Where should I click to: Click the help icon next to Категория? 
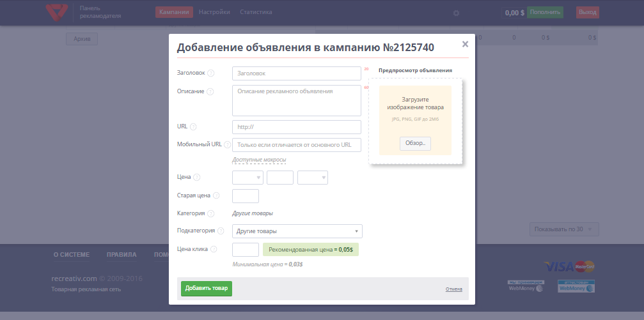tap(210, 214)
